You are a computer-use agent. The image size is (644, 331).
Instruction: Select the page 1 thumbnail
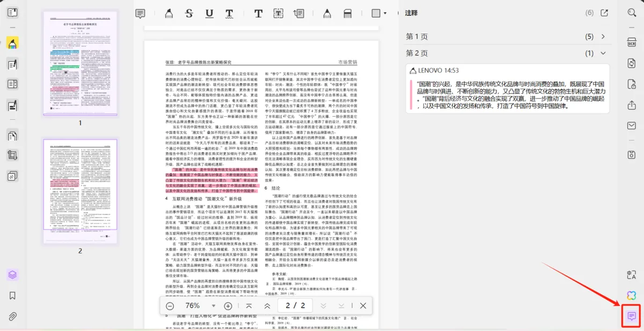80,63
